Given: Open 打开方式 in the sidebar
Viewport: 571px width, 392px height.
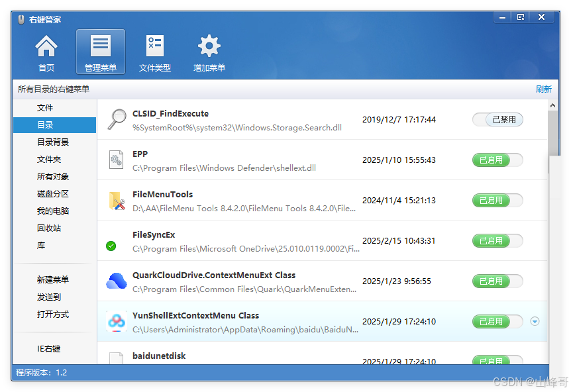Looking at the screenshot, I should (x=54, y=315).
